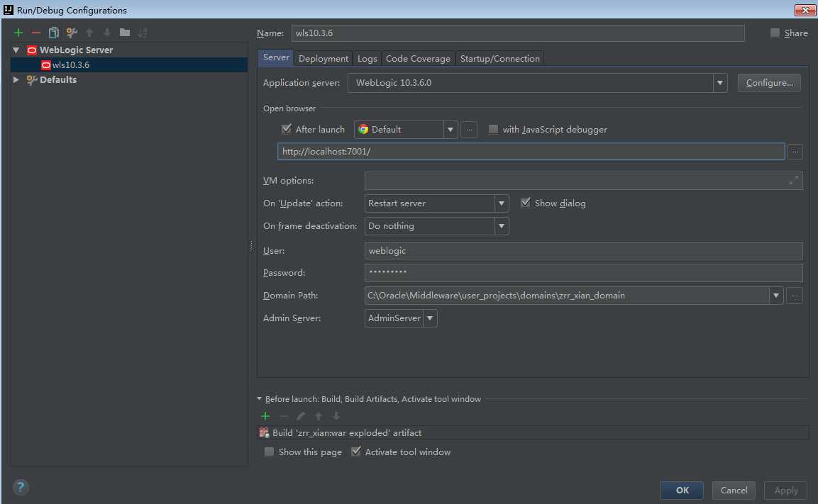Expand Defaults tree group

[16, 79]
